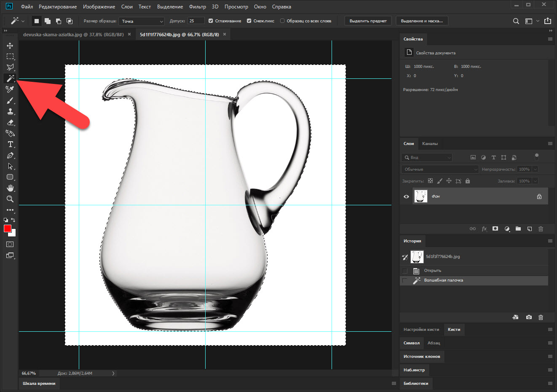This screenshot has width=557, height=392.
Task: Select the Clone Stamp tool
Action: 10,111
